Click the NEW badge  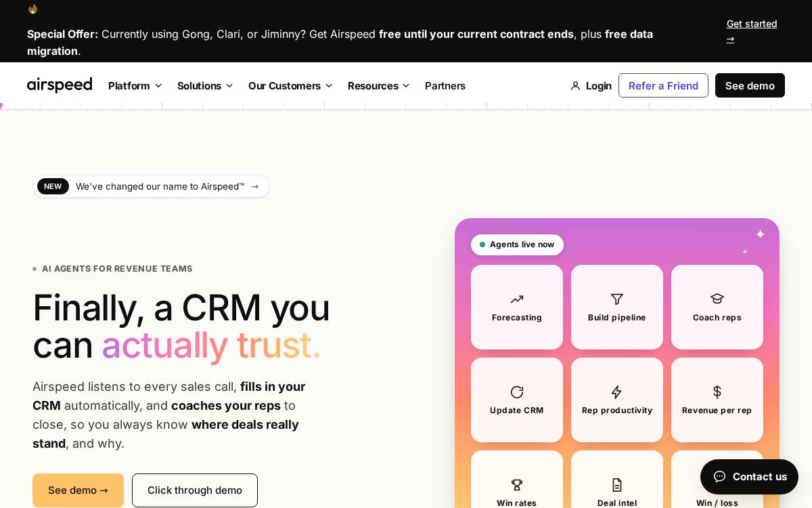pos(53,186)
